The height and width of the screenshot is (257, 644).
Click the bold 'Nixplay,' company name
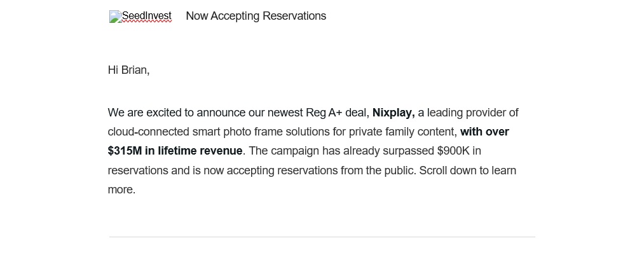394,113
